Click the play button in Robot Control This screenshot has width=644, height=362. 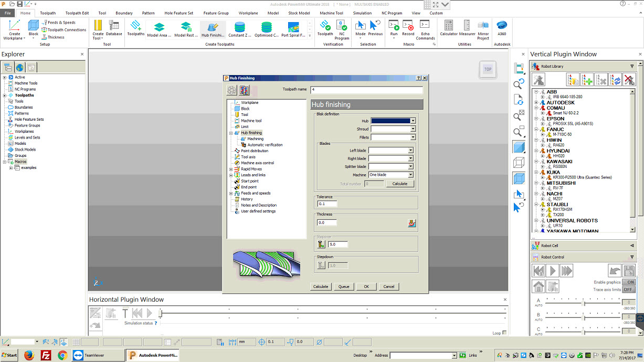point(552,271)
